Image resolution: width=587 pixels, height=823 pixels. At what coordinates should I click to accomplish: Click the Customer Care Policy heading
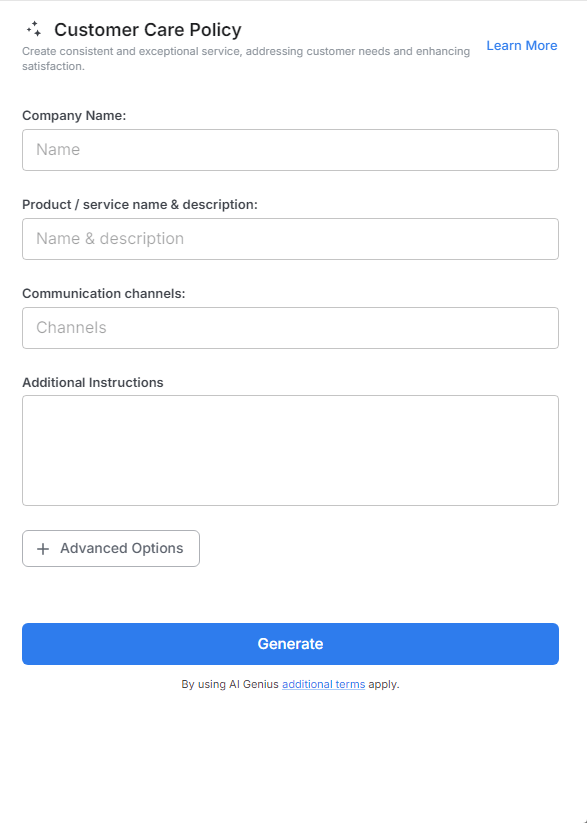(148, 29)
